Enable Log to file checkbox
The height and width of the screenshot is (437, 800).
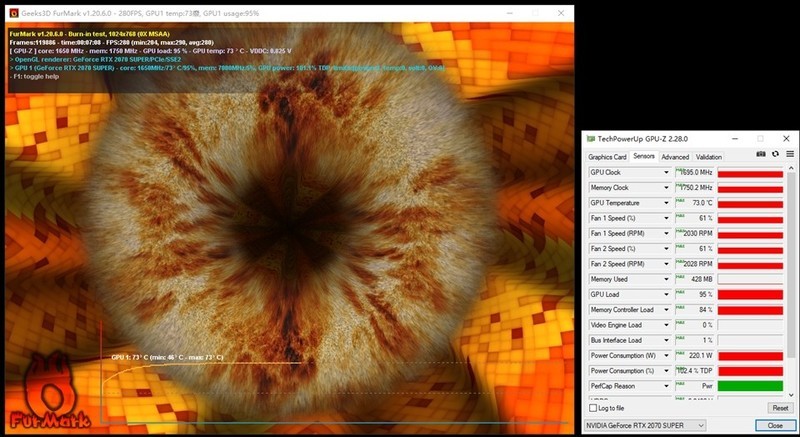(593, 408)
